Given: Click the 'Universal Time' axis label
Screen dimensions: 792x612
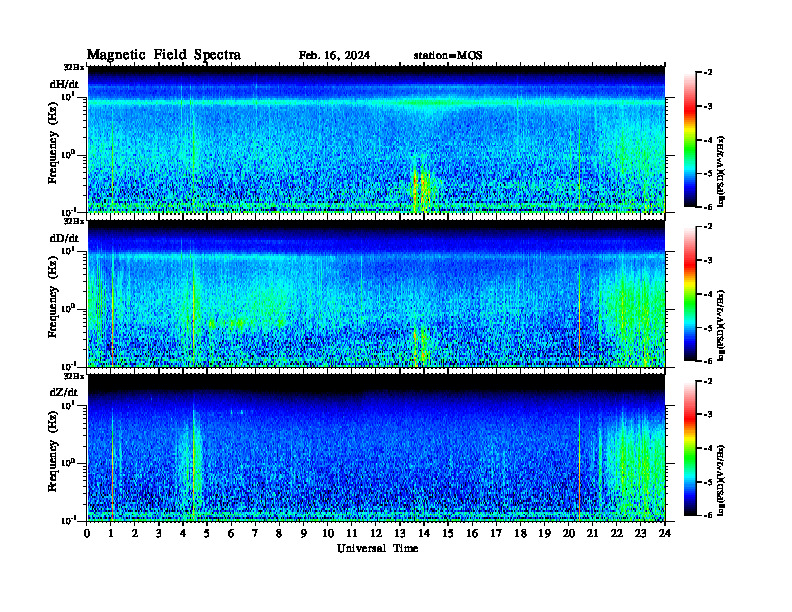Looking at the screenshot, I should click(x=377, y=548).
